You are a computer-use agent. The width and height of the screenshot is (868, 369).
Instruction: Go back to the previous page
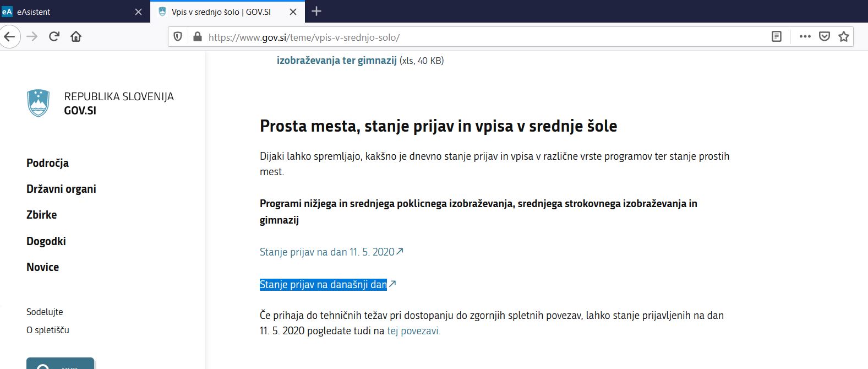pos(9,37)
